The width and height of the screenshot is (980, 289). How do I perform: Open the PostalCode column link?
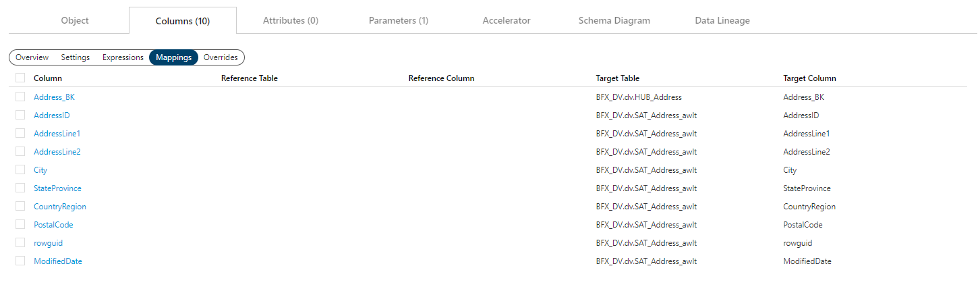click(53, 225)
